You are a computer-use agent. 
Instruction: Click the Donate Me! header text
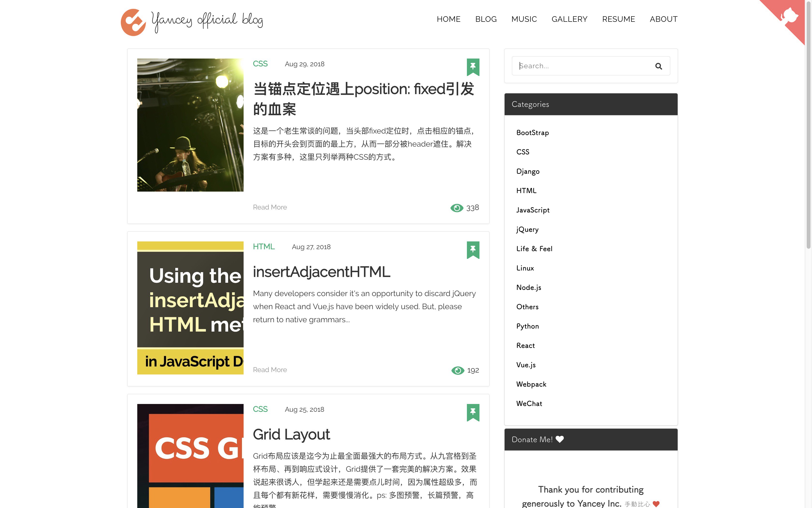click(x=532, y=440)
